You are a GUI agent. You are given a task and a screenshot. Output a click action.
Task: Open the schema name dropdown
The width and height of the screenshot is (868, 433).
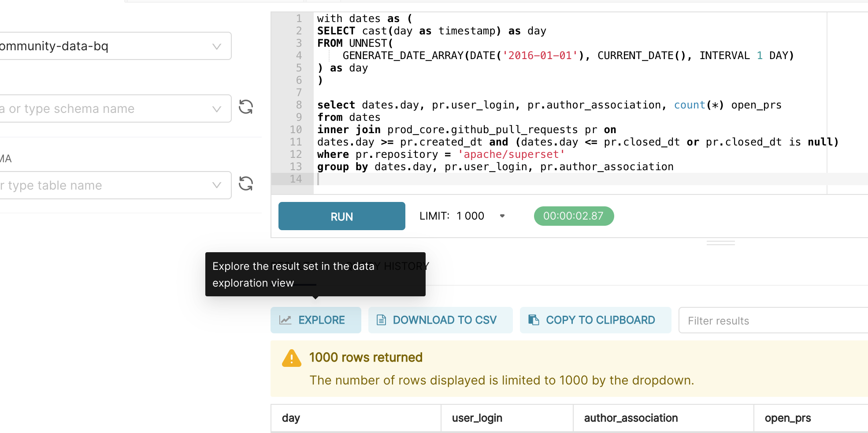pos(215,108)
